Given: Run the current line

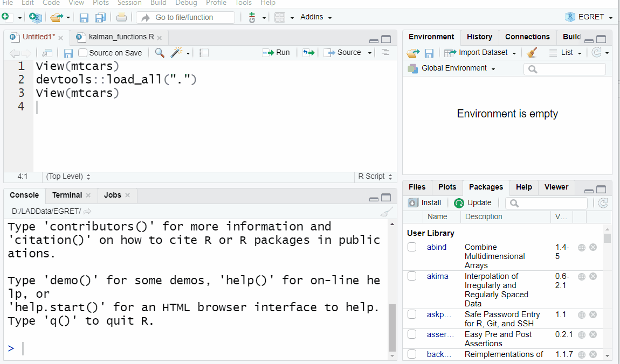Looking at the screenshot, I should coord(277,53).
